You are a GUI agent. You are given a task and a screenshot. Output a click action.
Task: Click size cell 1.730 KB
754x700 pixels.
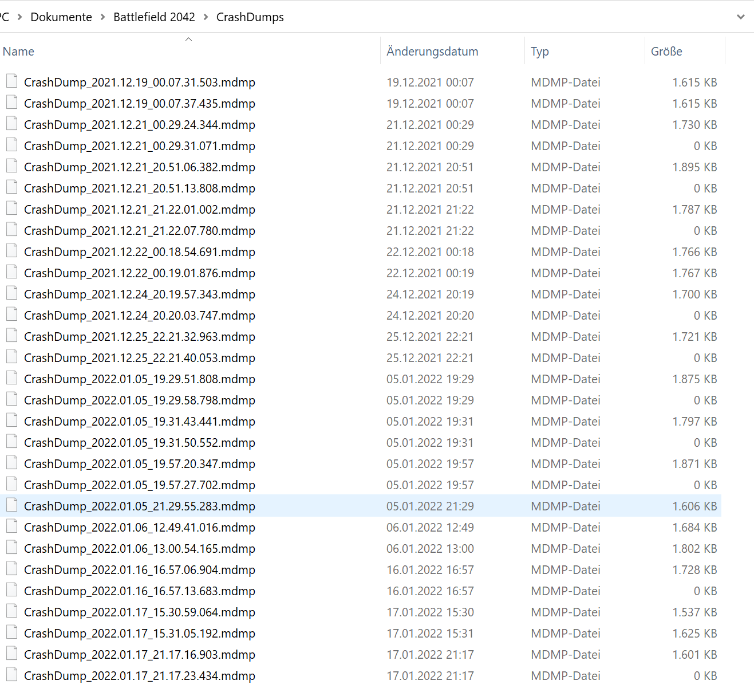694,124
